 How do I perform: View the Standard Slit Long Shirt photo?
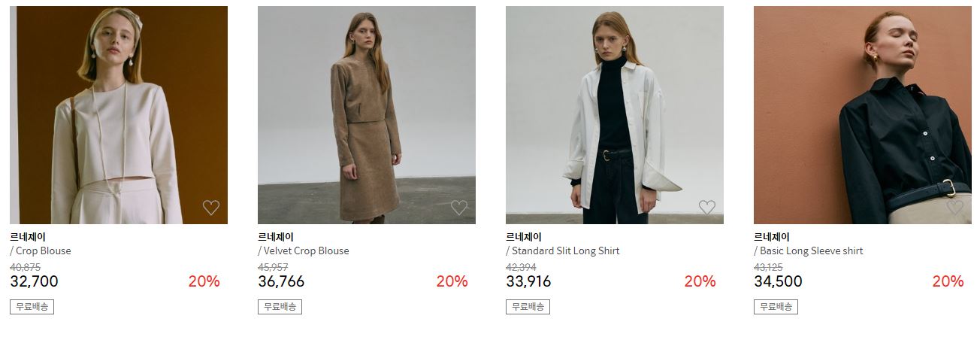click(615, 115)
